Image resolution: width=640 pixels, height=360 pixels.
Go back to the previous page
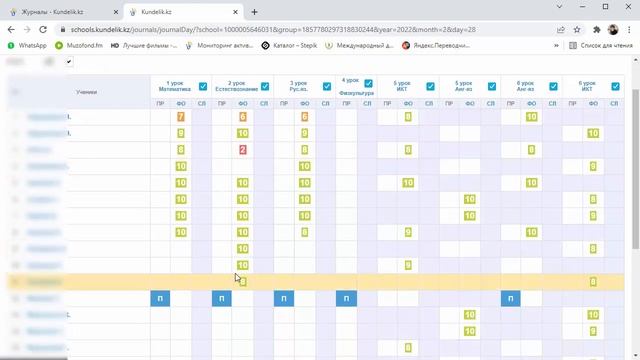11,29
